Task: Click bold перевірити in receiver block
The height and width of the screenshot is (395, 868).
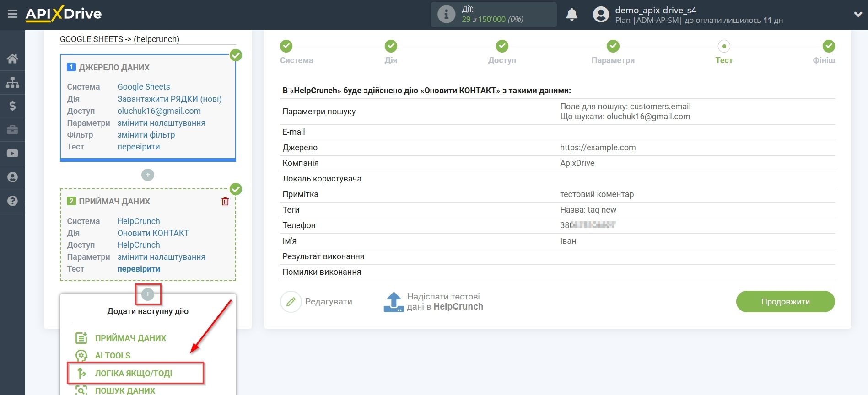Action: (x=139, y=269)
